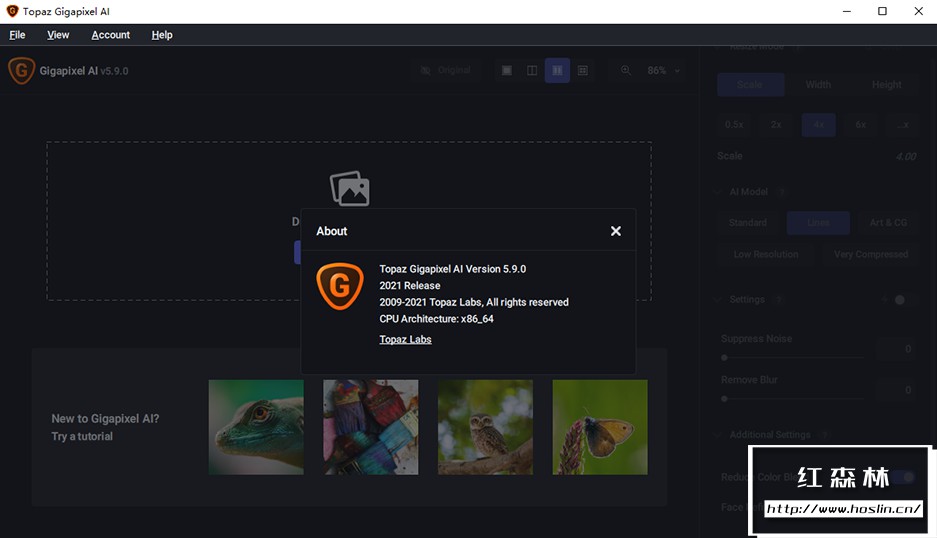This screenshot has width=937, height=538.
Task: Select the Low Resolution AI model
Action: click(x=765, y=255)
